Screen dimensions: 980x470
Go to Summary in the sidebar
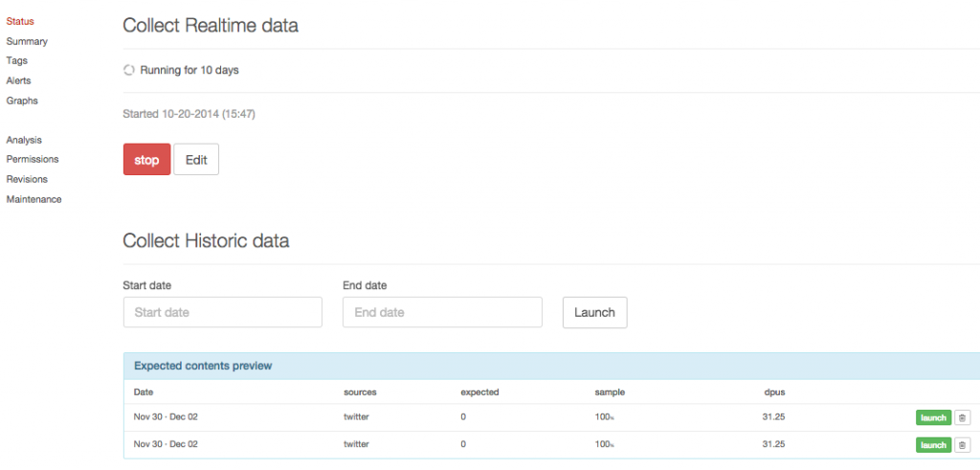pyautogui.click(x=27, y=41)
